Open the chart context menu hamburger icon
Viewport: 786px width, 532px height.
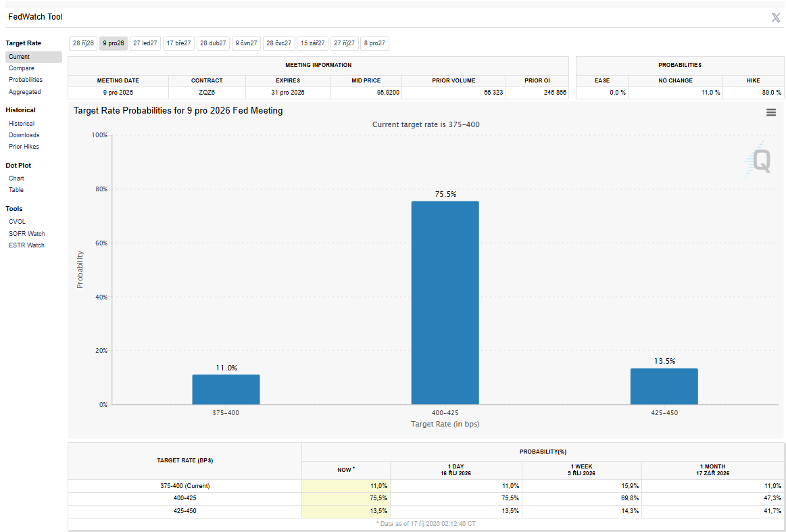point(771,113)
